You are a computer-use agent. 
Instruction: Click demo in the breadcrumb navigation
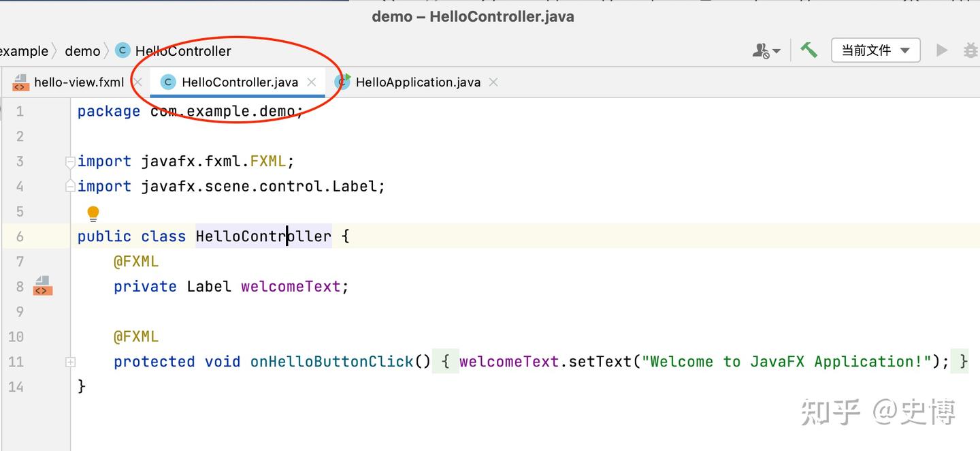point(82,50)
